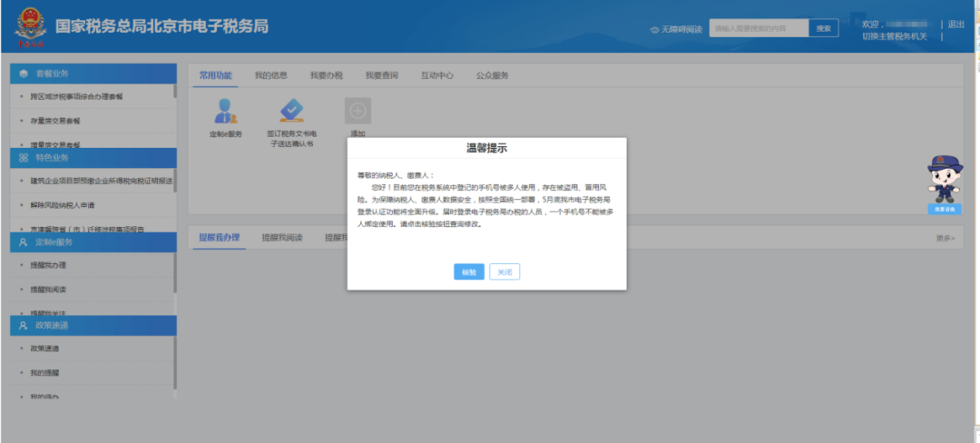Click the 套餐业务 cube icon
This screenshot has height=443, width=980.
[x=24, y=74]
